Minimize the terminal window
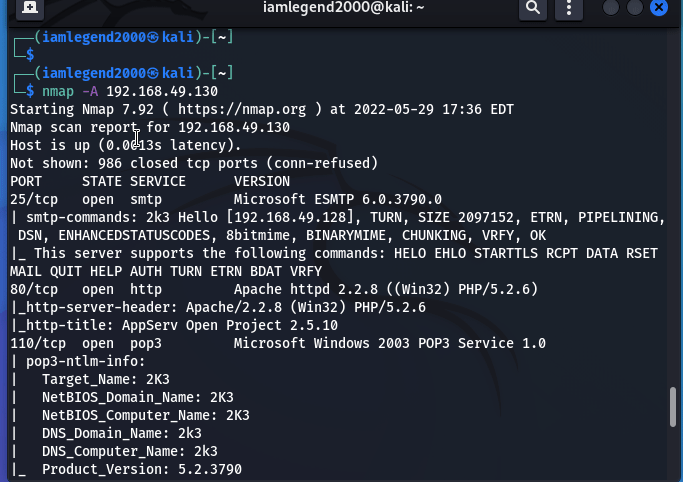This screenshot has width=683, height=482. tap(611, 7)
